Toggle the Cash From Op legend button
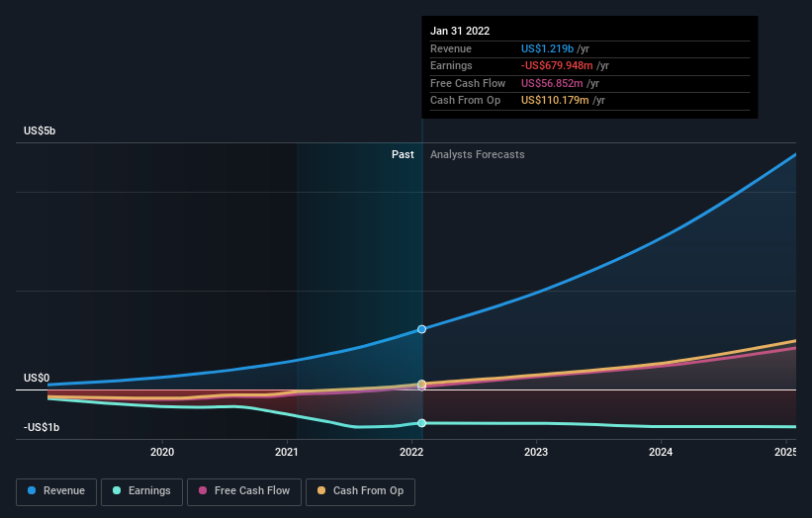The image size is (812, 518). [360, 491]
